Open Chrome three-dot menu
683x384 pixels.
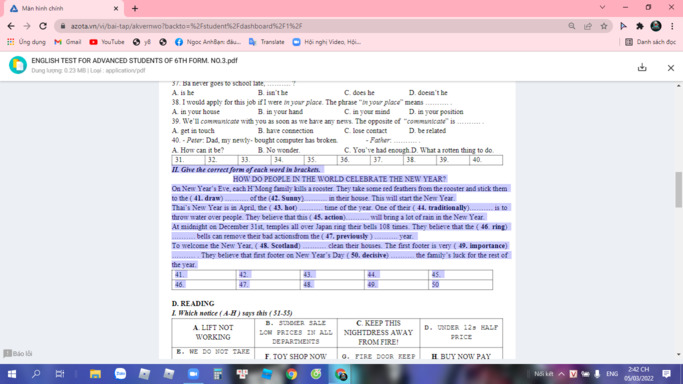coord(672,26)
